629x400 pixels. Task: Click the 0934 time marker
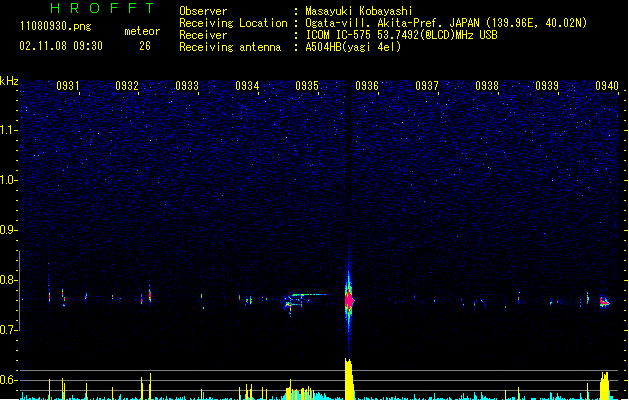[x=247, y=86]
